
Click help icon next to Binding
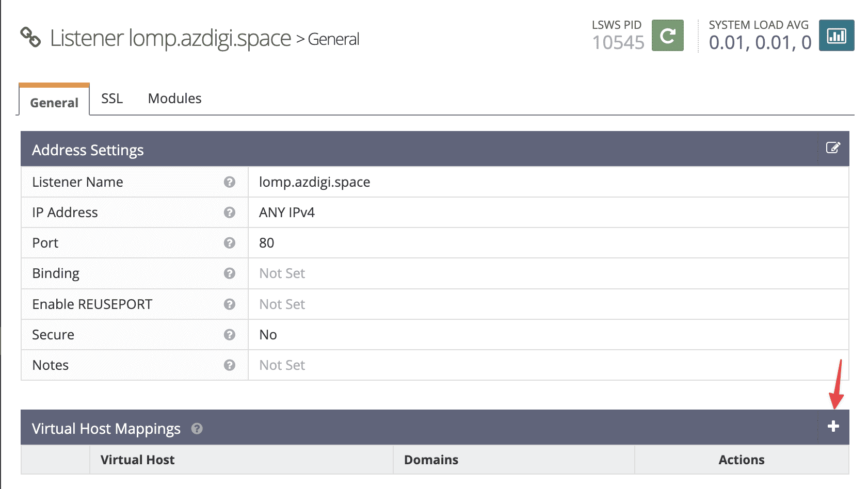pos(230,273)
